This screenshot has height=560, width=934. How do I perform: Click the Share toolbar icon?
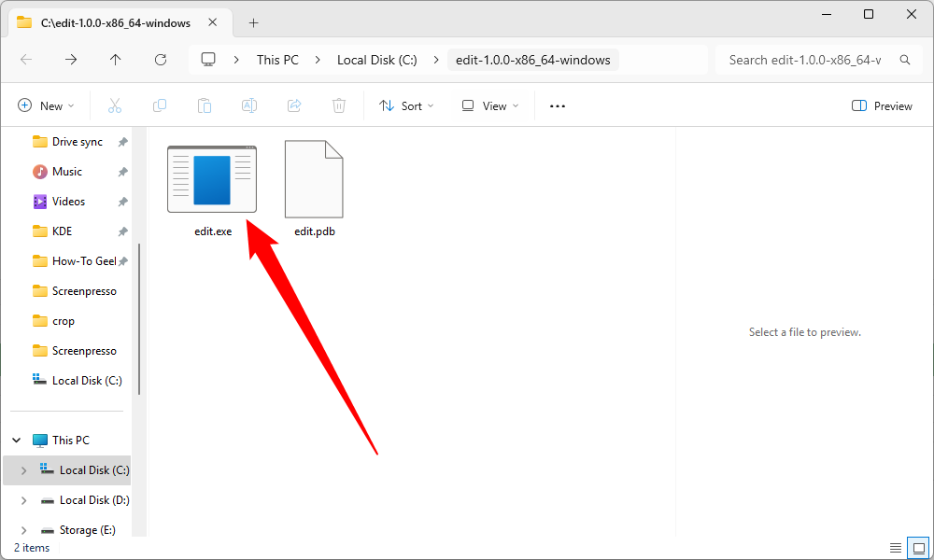coord(294,105)
